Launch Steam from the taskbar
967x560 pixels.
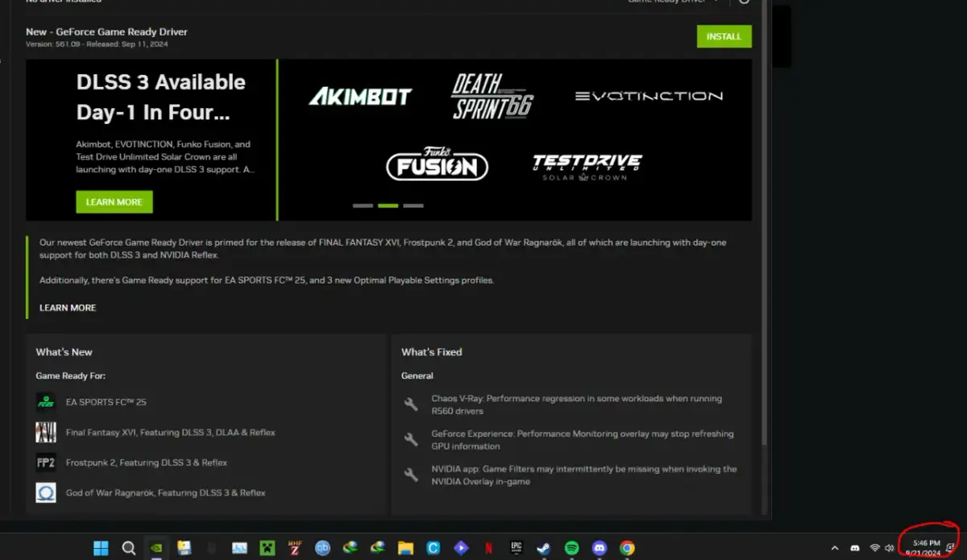(544, 547)
